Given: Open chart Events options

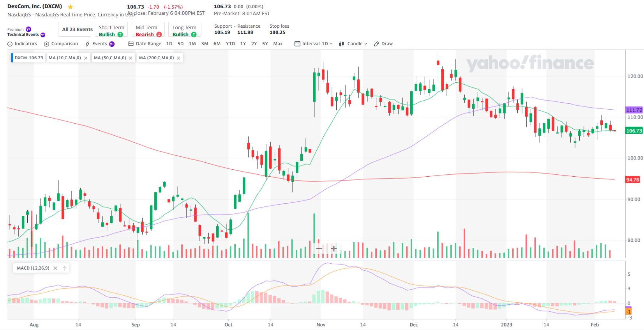Looking at the screenshot, I should coord(100,44).
